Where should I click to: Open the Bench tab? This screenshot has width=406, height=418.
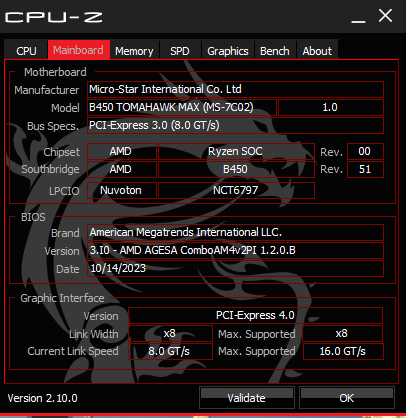coord(275,51)
